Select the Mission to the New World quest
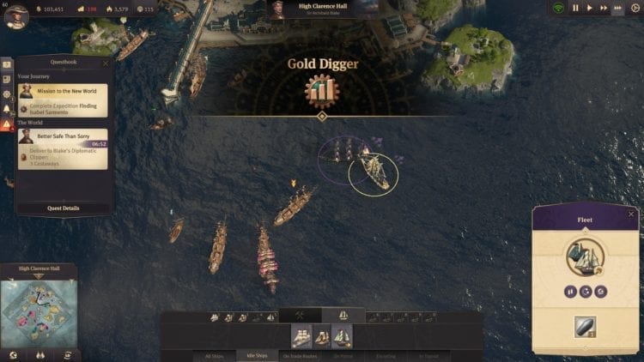The height and width of the screenshot is (362, 644). (x=63, y=100)
